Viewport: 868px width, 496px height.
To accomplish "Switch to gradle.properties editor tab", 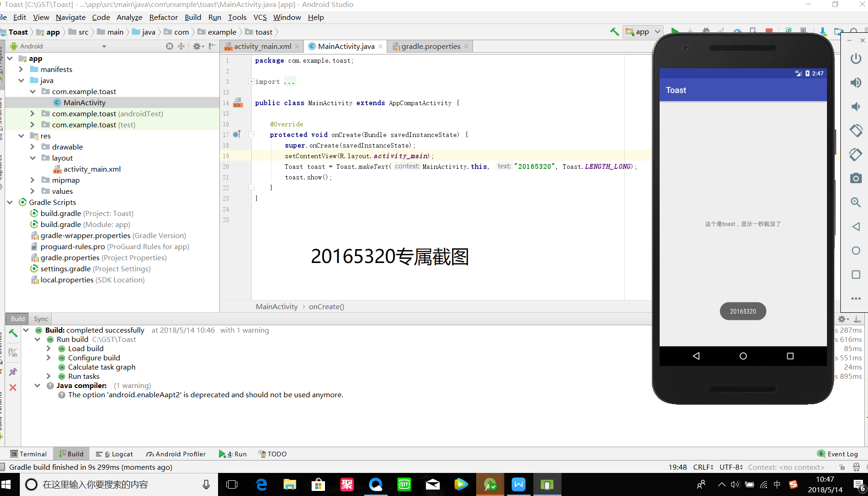I will (431, 46).
